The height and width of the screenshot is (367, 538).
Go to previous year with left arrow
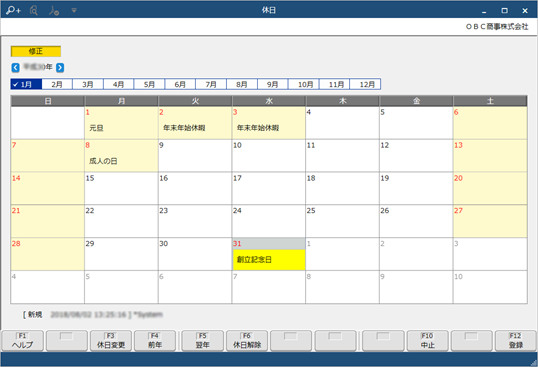[x=15, y=67]
